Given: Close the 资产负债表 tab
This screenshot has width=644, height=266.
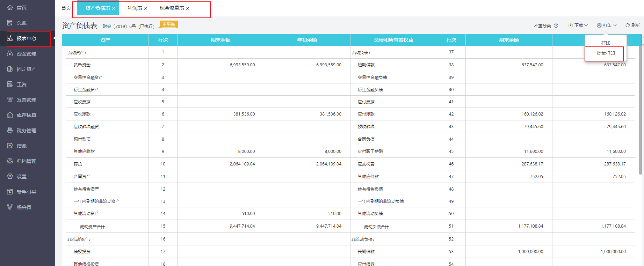Looking at the screenshot, I should [x=114, y=8].
